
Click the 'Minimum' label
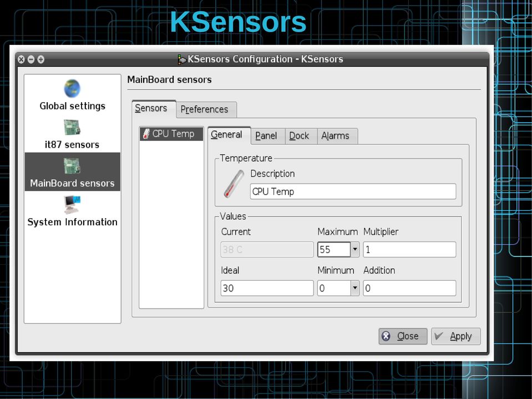coord(336,270)
